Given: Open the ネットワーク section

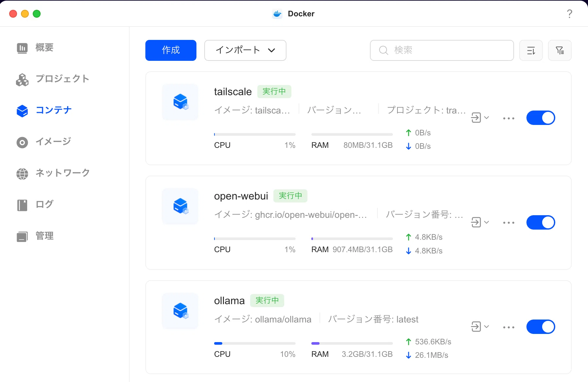Looking at the screenshot, I should click(x=53, y=173).
